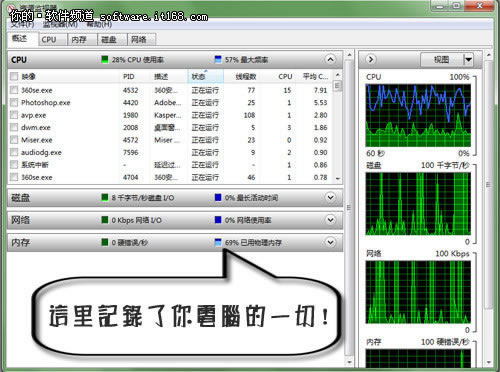This screenshot has width=500, height=372.
Task: Expand the 网络 section
Action: tap(330, 220)
